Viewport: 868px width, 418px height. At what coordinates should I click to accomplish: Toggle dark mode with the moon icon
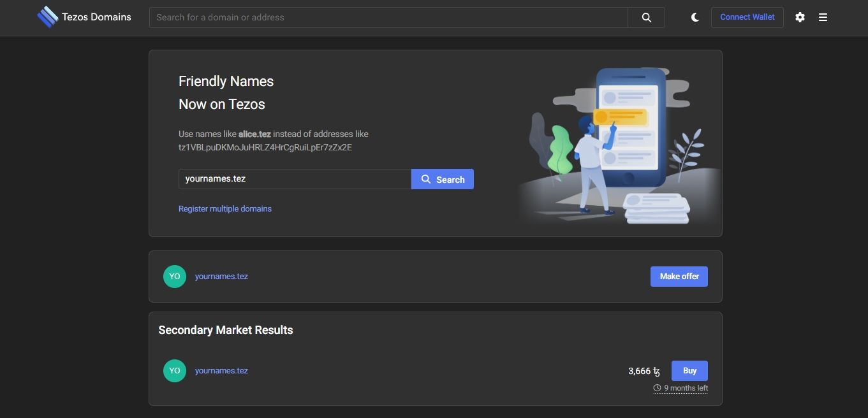click(695, 17)
